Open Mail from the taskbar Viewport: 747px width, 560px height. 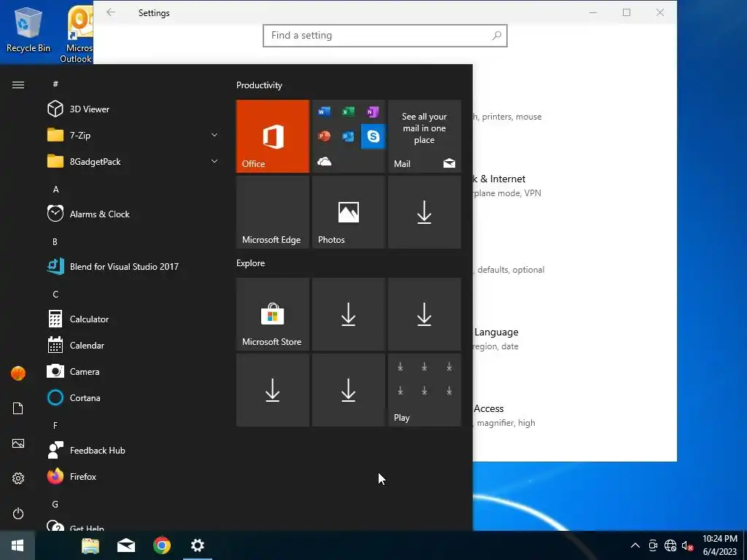click(125, 545)
